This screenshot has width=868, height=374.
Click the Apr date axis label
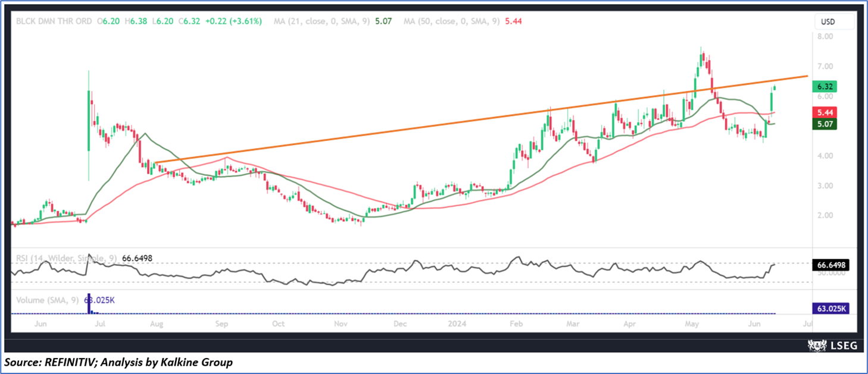tap(629, 325)
